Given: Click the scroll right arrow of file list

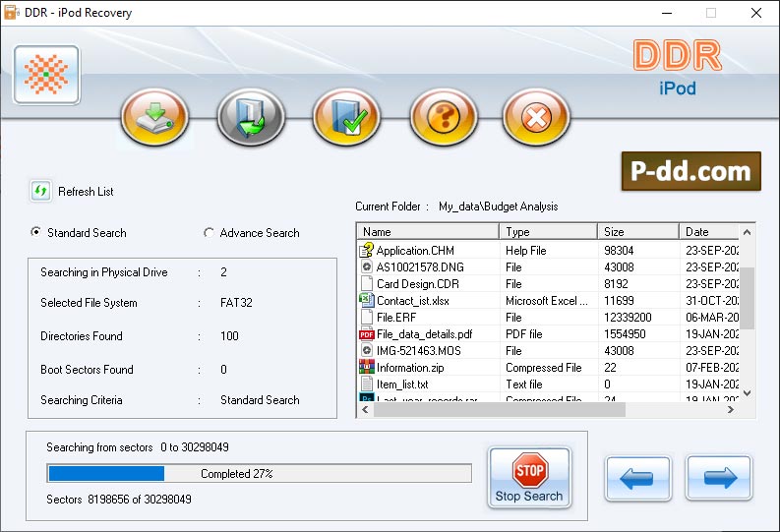Looking at the screenshot, I should point(730,410).
